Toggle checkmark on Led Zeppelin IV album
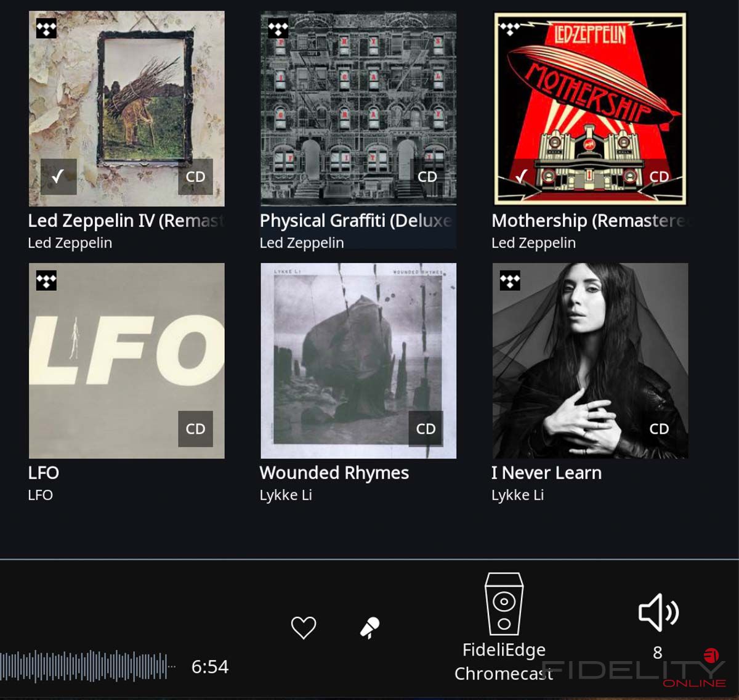Screen dimensions: 739x700 click(59, 176)
